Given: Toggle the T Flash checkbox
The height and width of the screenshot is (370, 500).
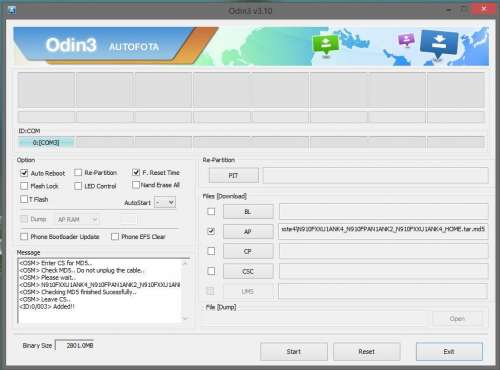Looking at the screenshot, I should (24, 199).
